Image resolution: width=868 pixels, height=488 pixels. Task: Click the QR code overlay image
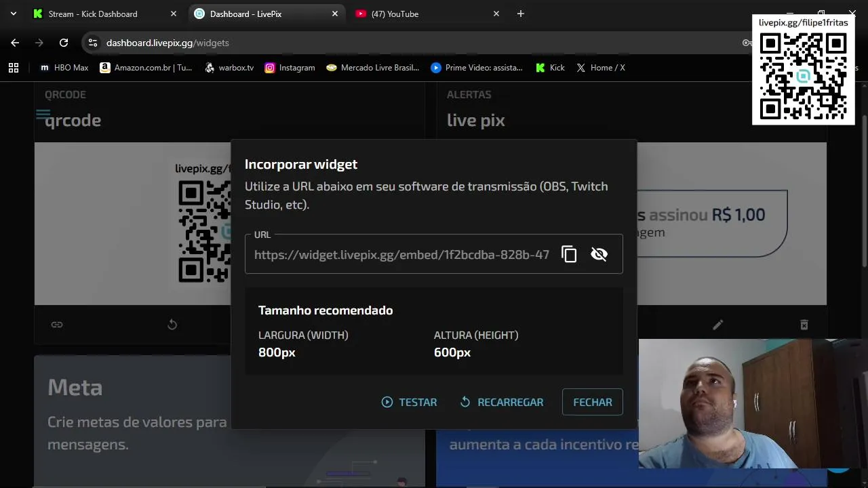pos(804,70)
